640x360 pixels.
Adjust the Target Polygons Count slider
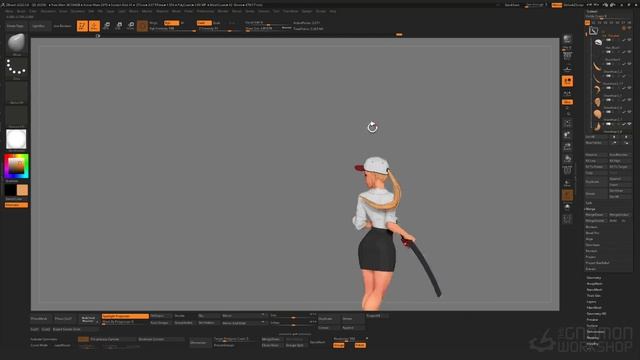pyautogui.click(x=237, y=339)
